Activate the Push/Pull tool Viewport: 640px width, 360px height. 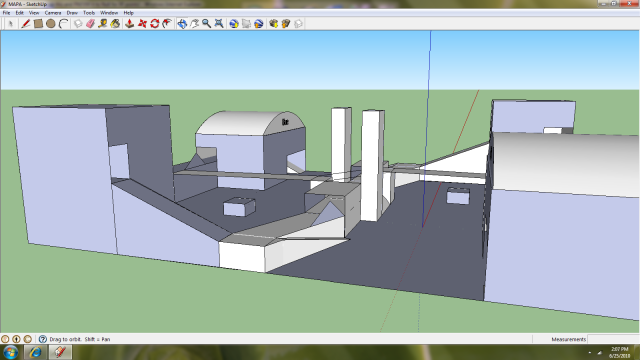129,24
